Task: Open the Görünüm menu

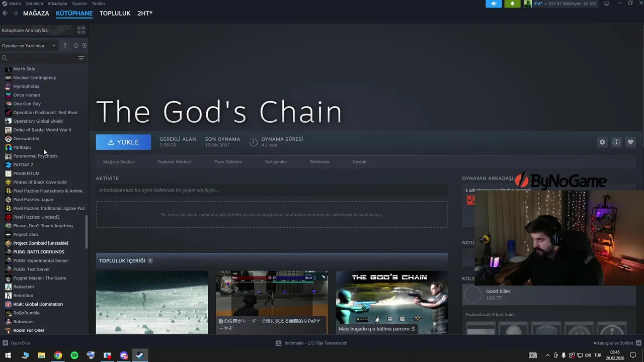Action: 34,4
